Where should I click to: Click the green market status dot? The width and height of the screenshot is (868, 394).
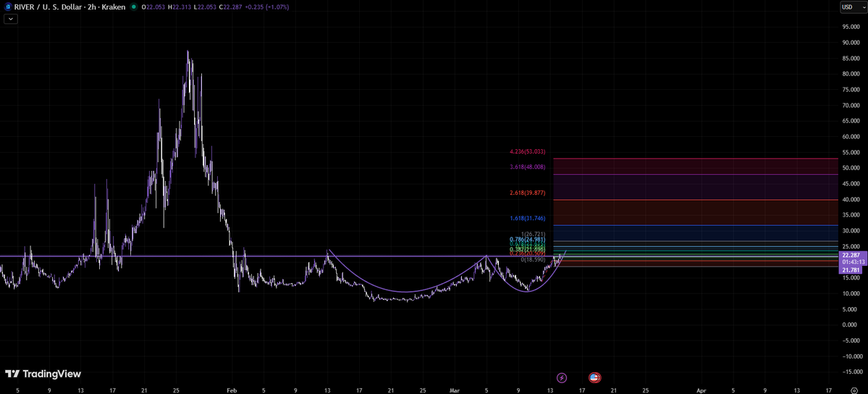pos(133,7)
